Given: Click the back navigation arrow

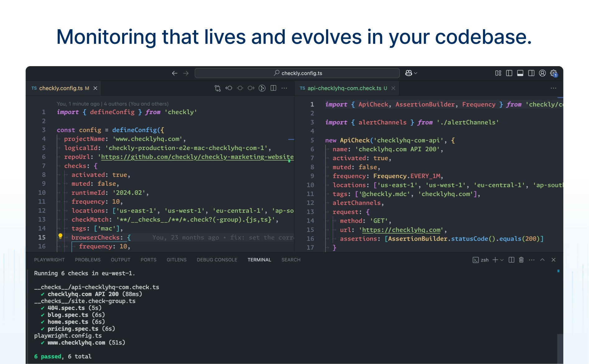Looking at the screenshot, I should [x=174, y=73].
